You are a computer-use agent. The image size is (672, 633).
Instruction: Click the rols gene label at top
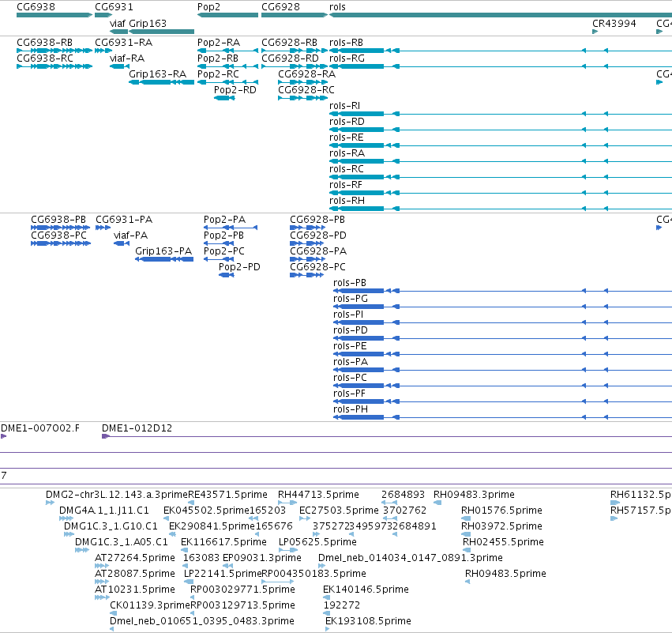pyautogui.click(x=337, y=7)
